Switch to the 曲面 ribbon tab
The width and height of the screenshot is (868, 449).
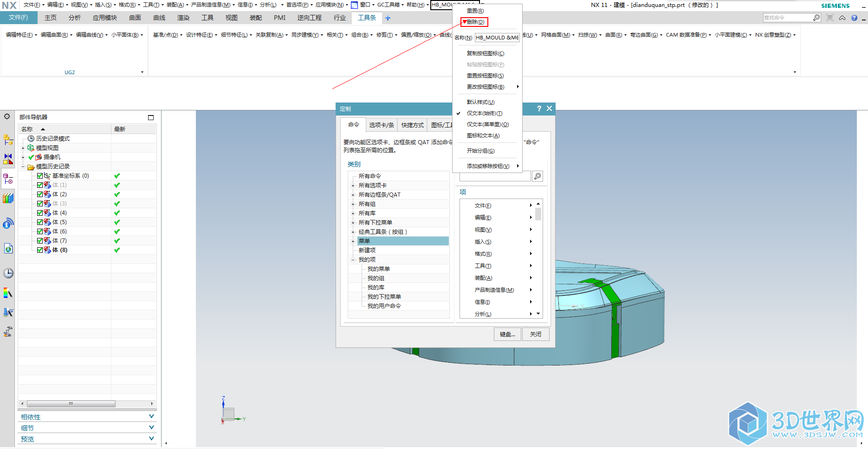point(135,18)
